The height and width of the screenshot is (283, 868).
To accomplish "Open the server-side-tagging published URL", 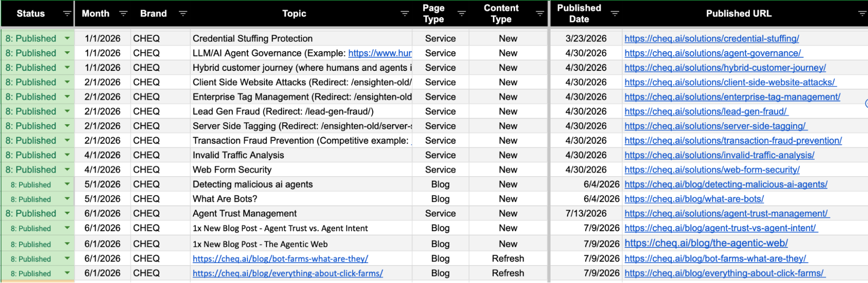I will click(x=716, y=126).
